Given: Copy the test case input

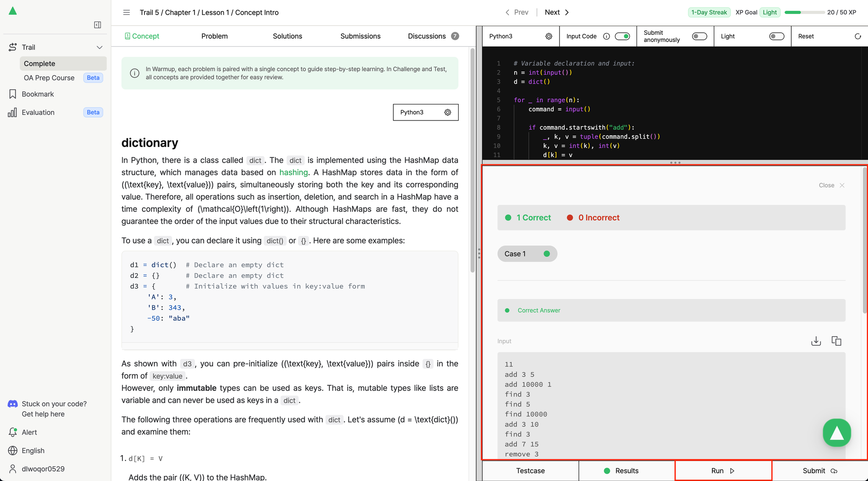Looking at the screenshot, I should click(x=836, y=341).
